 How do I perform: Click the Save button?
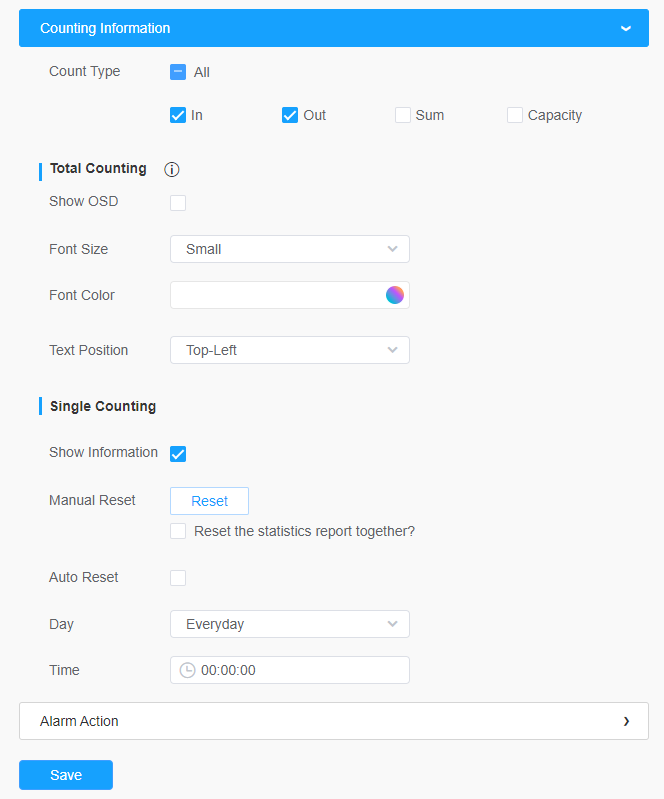click(x=66, y=775)
